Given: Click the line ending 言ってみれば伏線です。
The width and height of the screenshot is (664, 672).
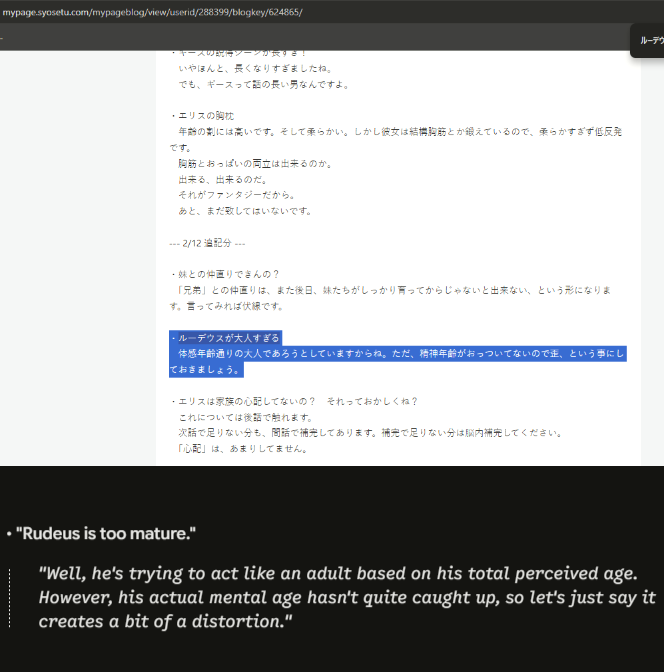Looking at the screenshot, I should click(x=226, y=306).
